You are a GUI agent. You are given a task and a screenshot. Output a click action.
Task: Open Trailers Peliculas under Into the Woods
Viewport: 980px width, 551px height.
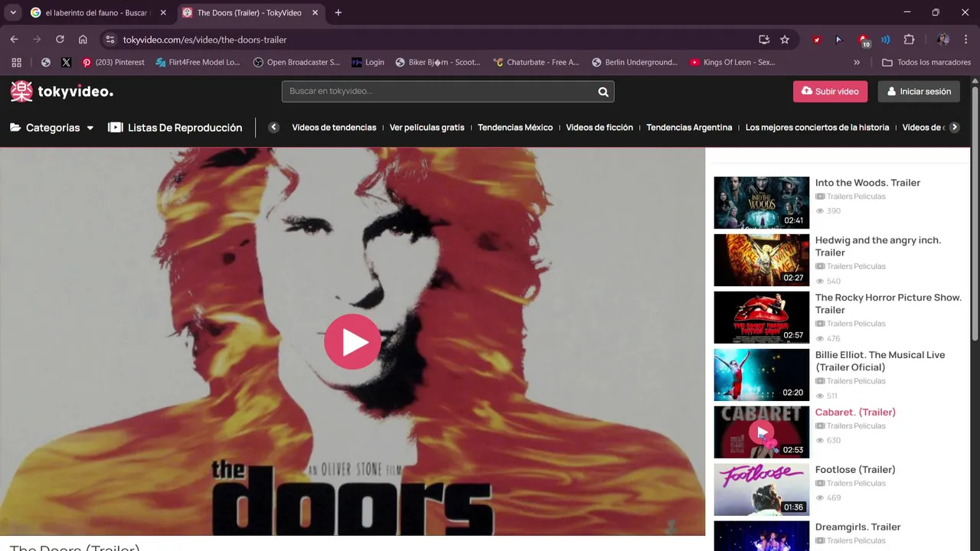pos(856,197)
